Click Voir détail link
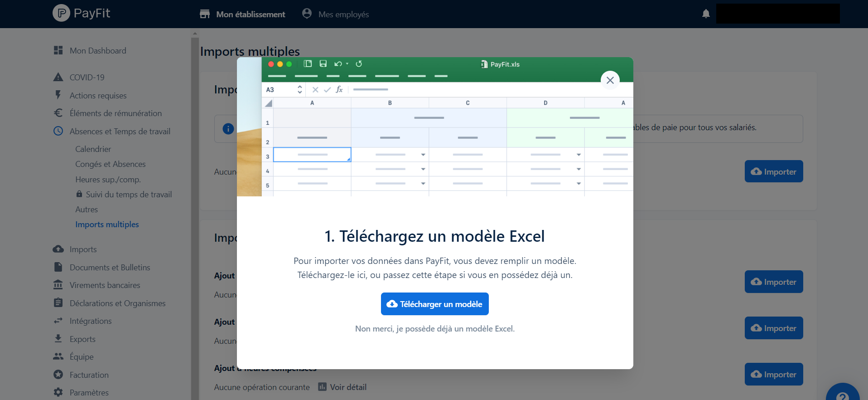Viewport: 868px width, 400px height. pos(348,387)
